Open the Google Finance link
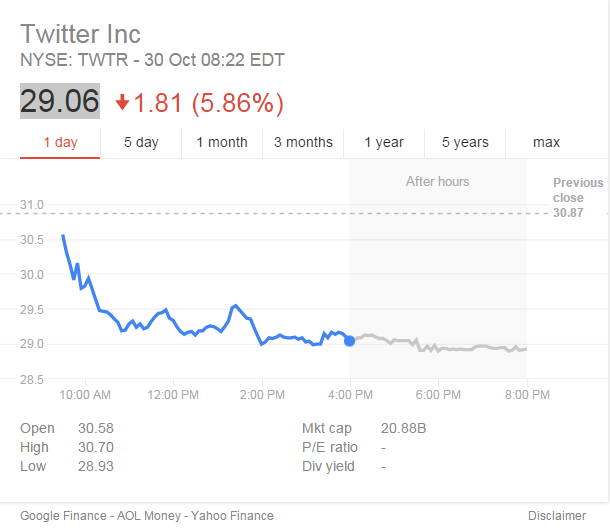The image size is (610, 529). point(63,516)
